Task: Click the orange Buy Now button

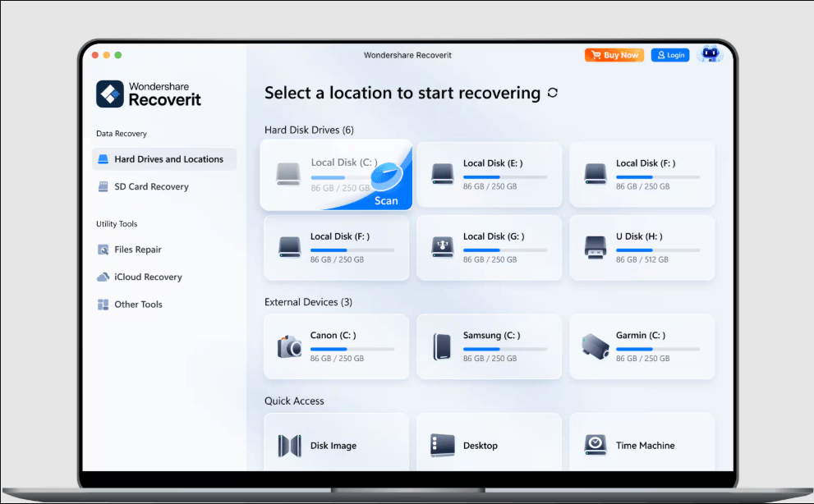Action: pos(614,55)
